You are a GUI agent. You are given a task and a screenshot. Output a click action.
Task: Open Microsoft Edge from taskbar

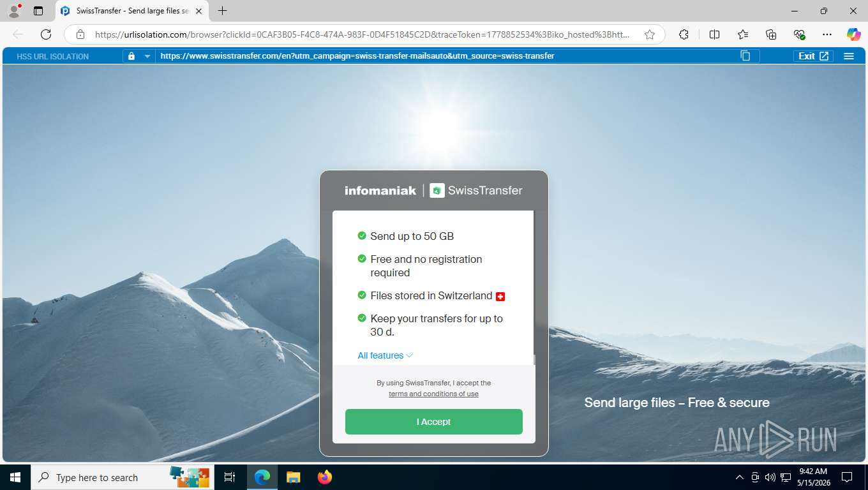(x=262, y=477)
